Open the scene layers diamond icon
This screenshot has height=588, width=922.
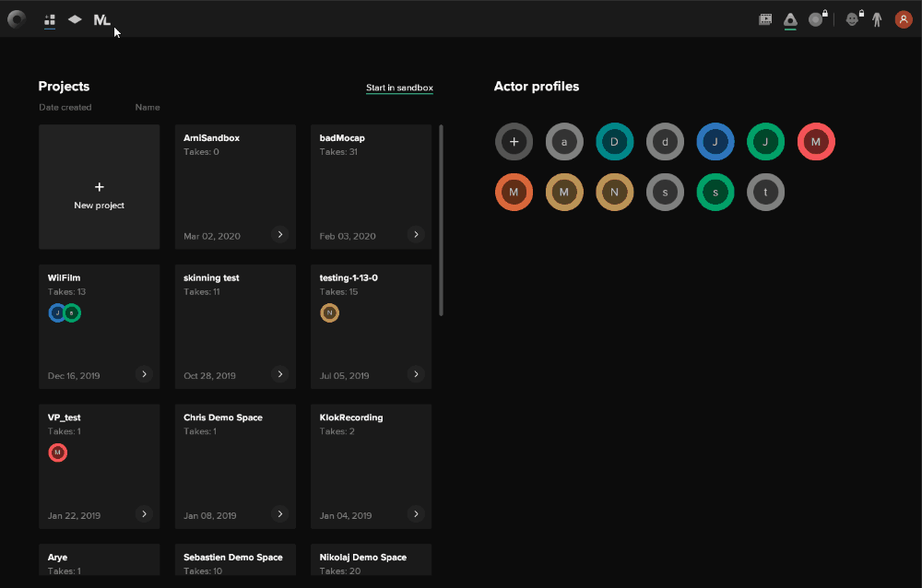75,19
